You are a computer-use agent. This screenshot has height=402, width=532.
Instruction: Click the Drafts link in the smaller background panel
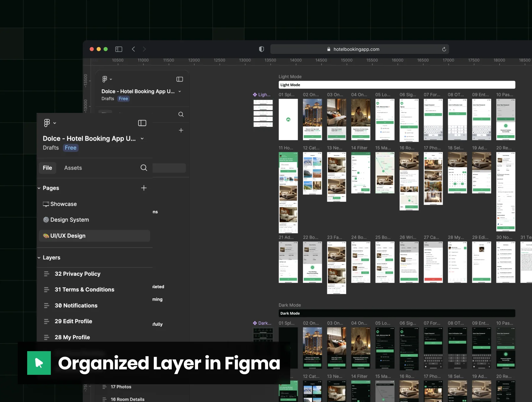click(x=108, y=99)
